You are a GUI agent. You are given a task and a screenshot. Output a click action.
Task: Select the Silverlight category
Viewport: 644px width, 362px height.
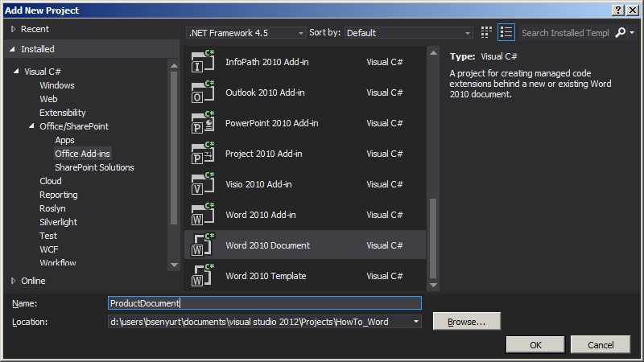(59, 222)
